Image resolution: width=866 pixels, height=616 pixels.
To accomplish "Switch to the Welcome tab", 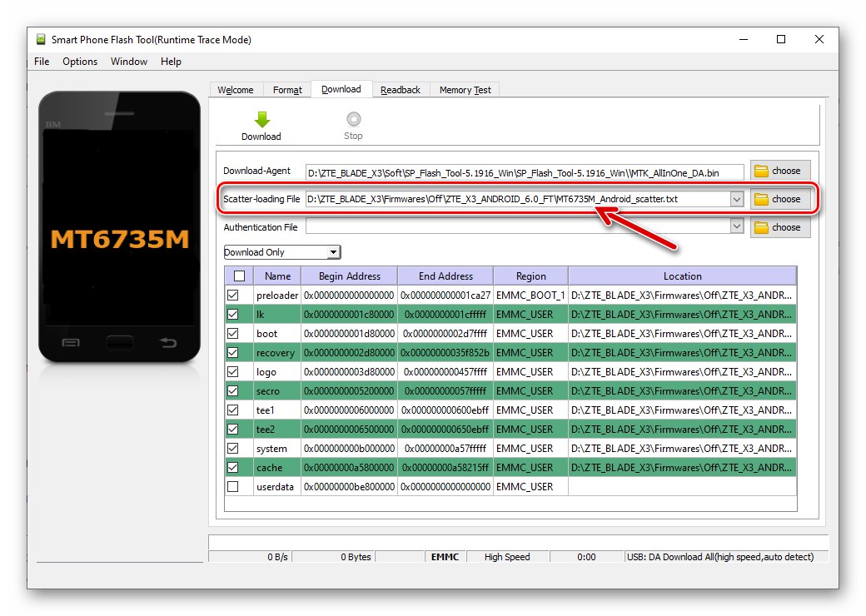I will tap(236, 89).
